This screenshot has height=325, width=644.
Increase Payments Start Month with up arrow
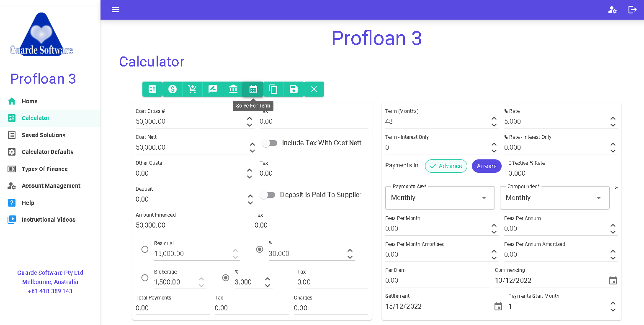pyautogui.click(x=613, y=304)
